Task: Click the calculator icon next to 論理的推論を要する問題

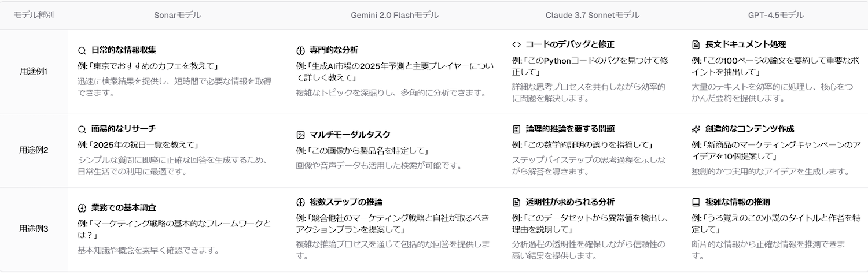Action: (517, 129)
